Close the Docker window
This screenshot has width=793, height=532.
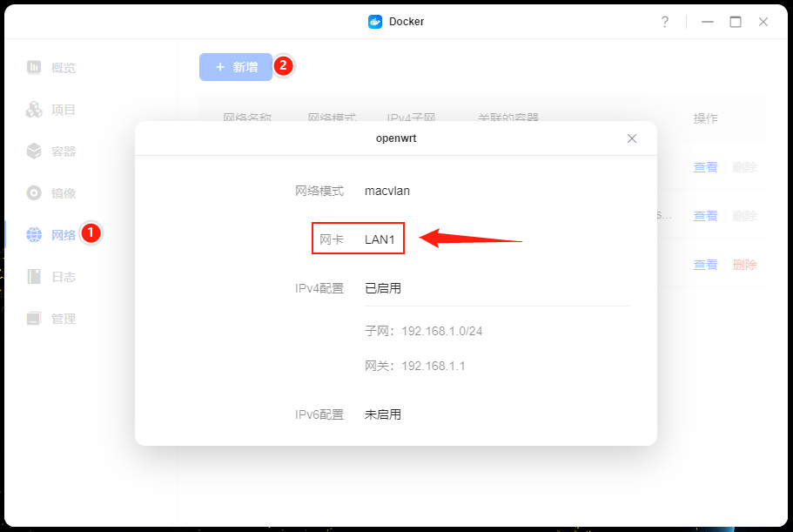763,22
